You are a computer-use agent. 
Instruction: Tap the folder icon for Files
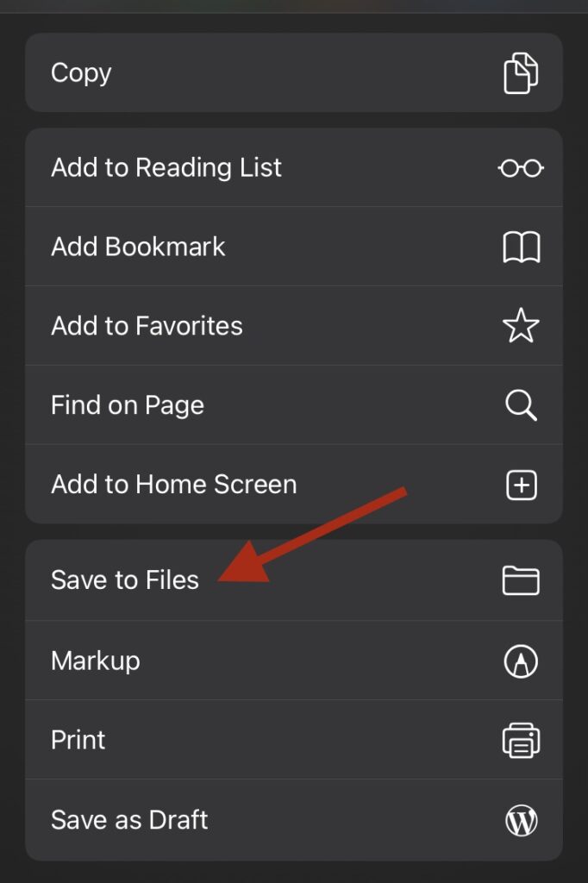(521, 580)
